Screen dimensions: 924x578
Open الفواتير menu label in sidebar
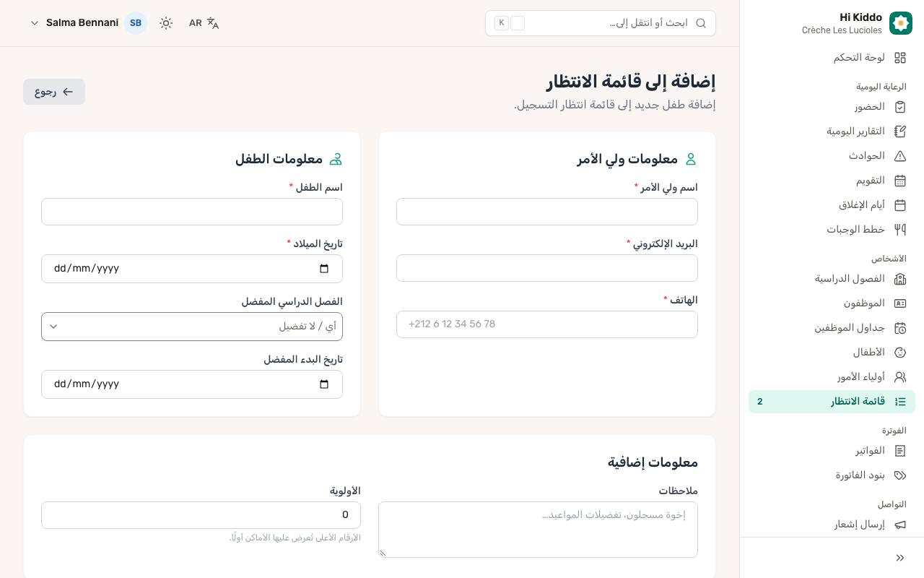click(x=871, y=451)
